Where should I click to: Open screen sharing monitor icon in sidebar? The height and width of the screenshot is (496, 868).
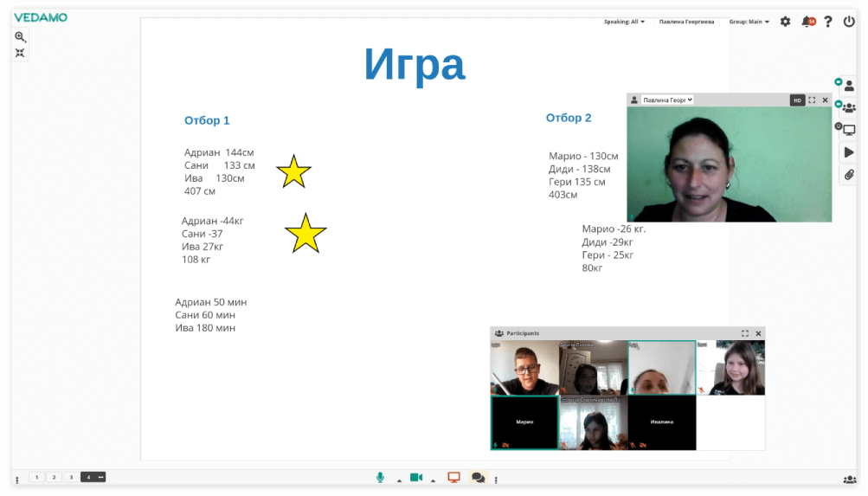[x=849, y=130]
